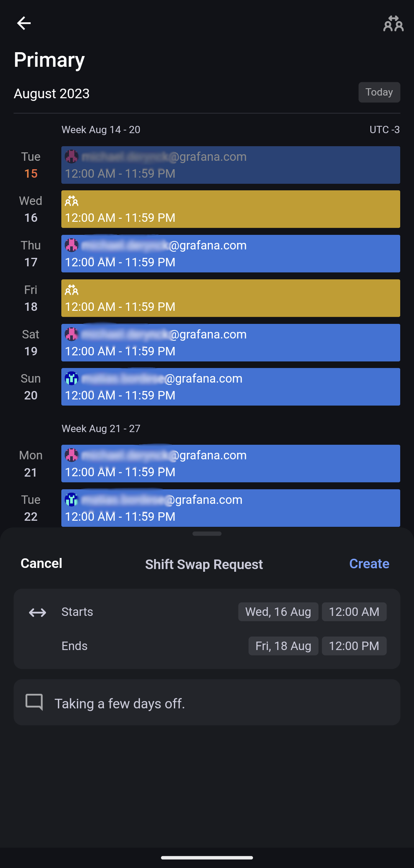Tap the avatar on Sunday 20 shift
The image size is (414, 868).
tap(72, 378)
